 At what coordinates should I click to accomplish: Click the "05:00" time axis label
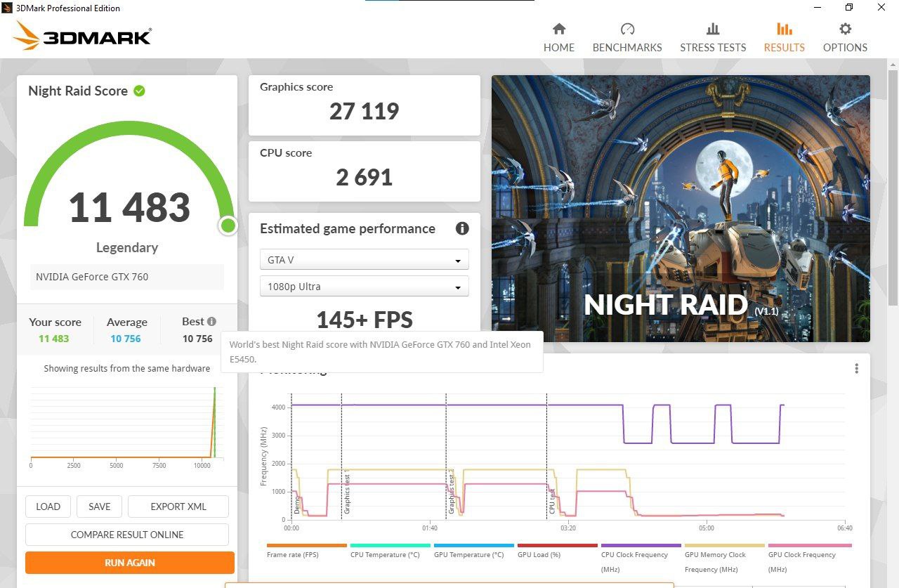point(707,528)
